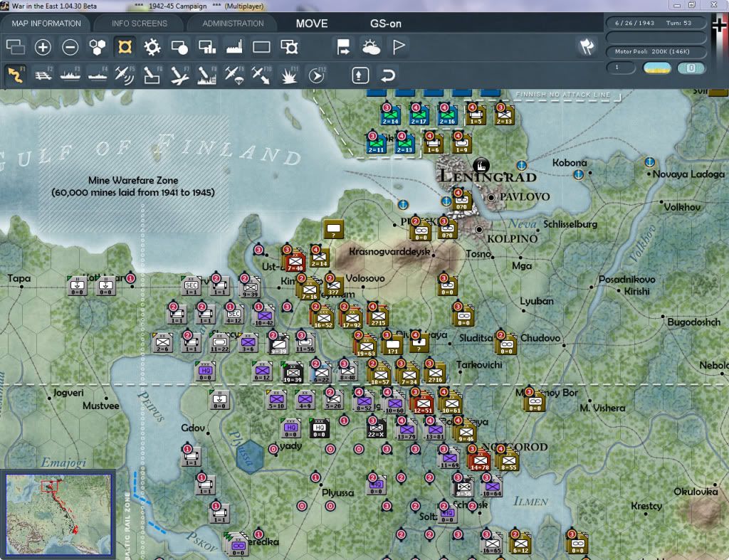This screenshot has width=729, height=560.
Task: Click the overlapping windows icon in toolbar
Action: [16, 47]
